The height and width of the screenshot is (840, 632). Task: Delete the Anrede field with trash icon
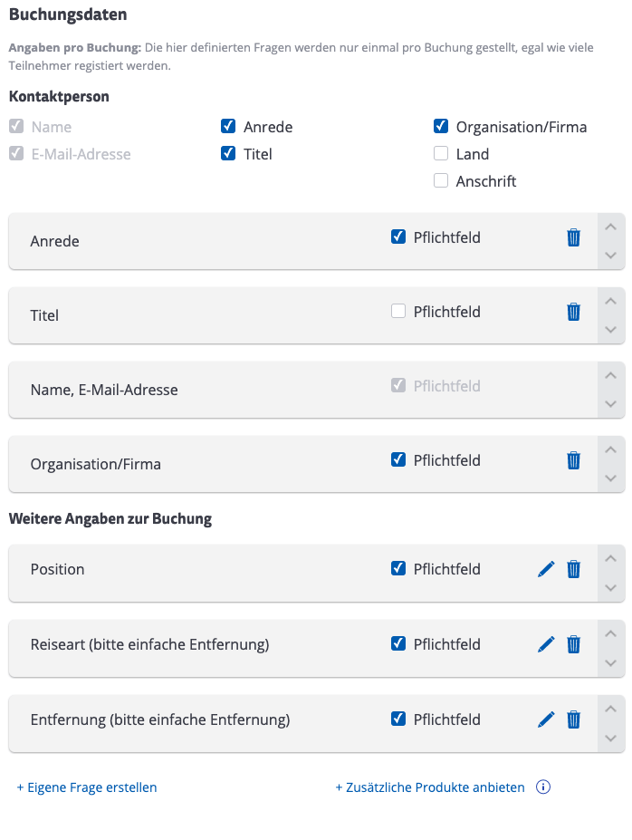click(573, 237)
